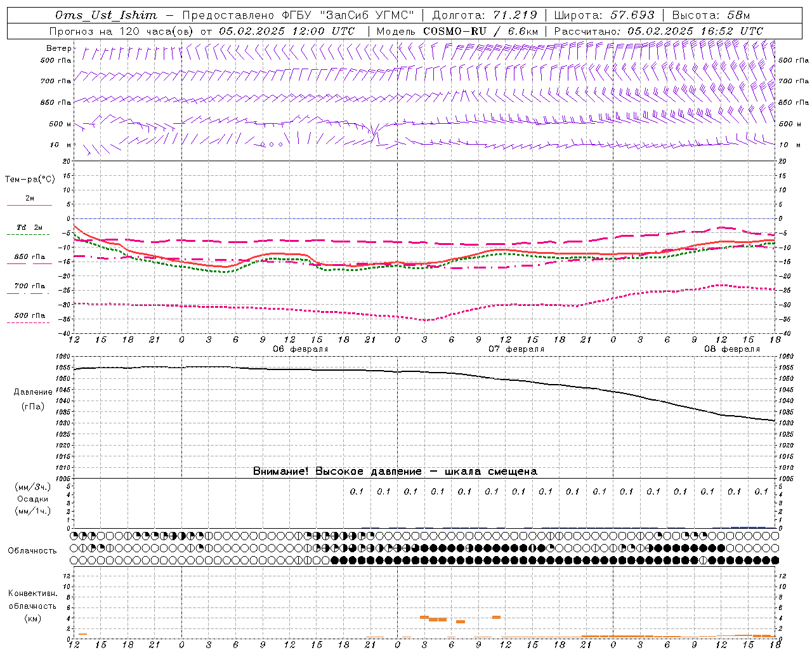Click the high pressure warning text
Image resolution: width=812 pixels, height=650 pixels.
395,471
